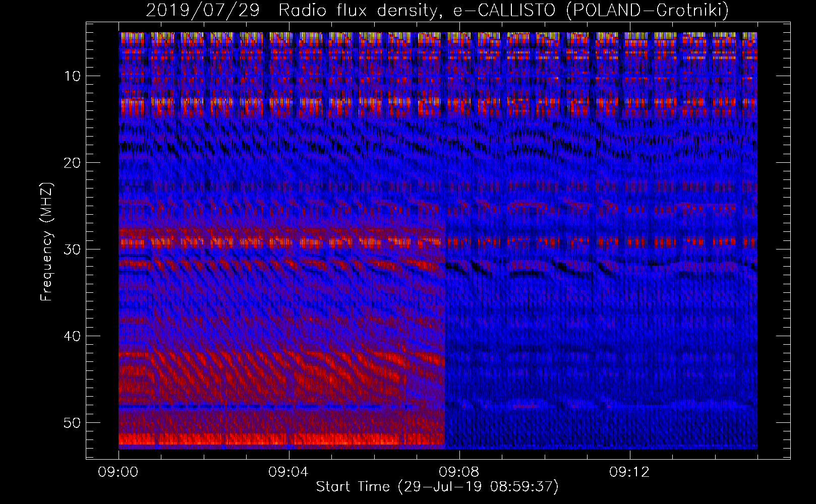The height and width of the screenshot is (504, 816).
Task: Click the 50 MHz frequency tick label
Action: (73, 423)
